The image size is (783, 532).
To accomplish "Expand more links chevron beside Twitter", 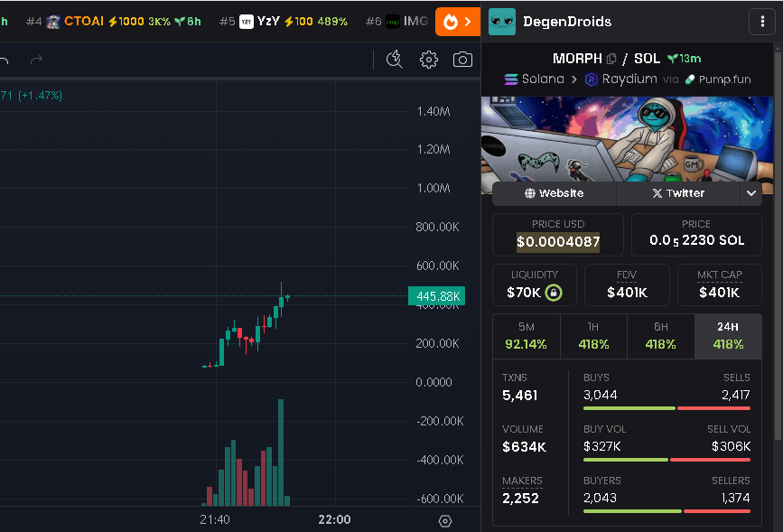I will point(751,193).
